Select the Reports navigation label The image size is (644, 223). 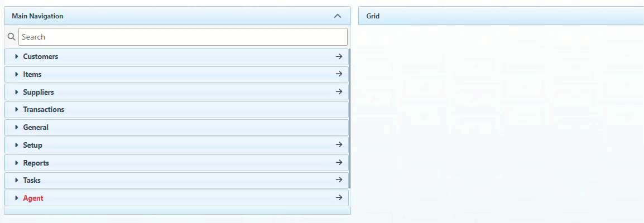(36, 163)
